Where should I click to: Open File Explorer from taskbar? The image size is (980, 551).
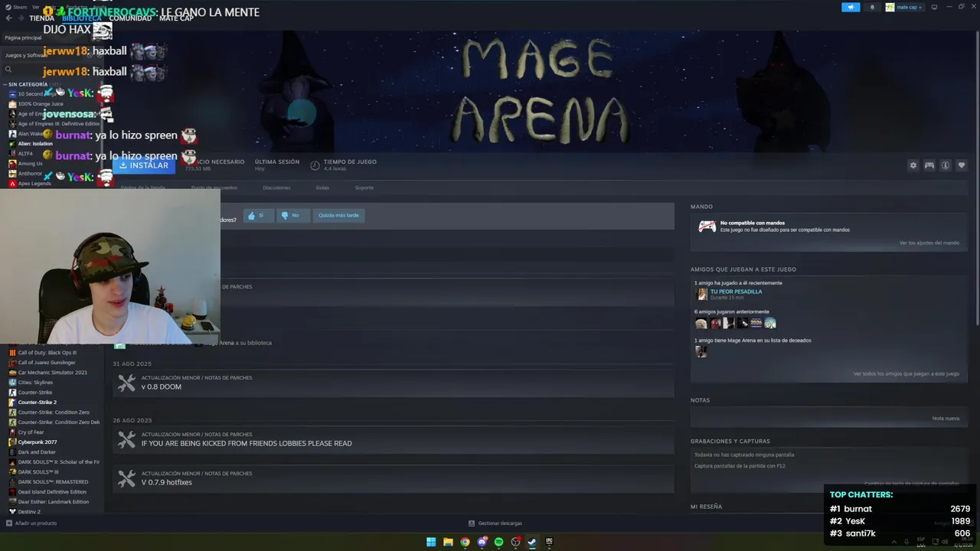tap(448, 542)
